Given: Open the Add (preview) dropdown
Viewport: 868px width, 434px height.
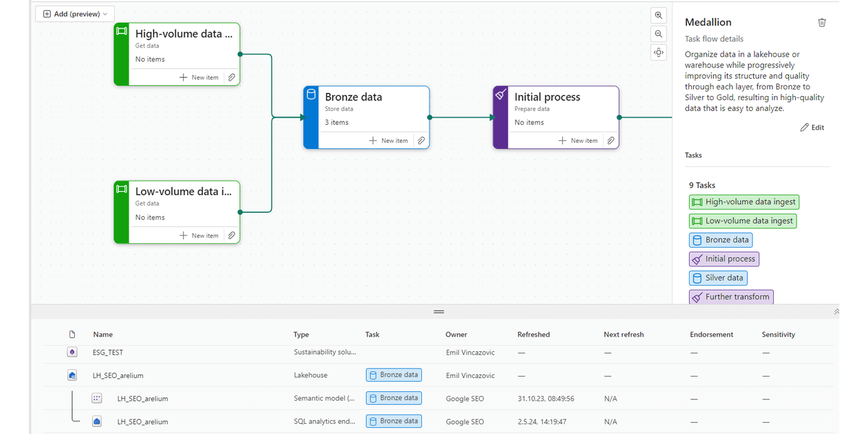Looking at the screenshot, I should point(75,13).
